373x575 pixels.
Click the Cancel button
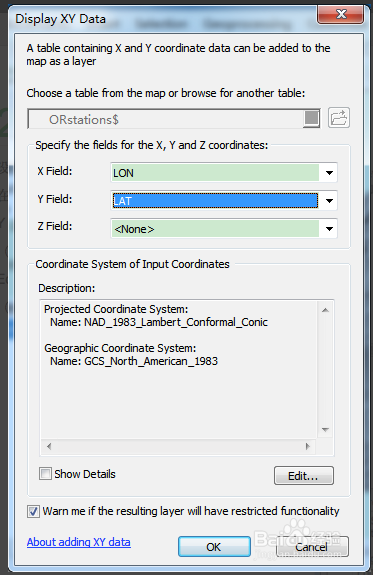coord(312,547)
